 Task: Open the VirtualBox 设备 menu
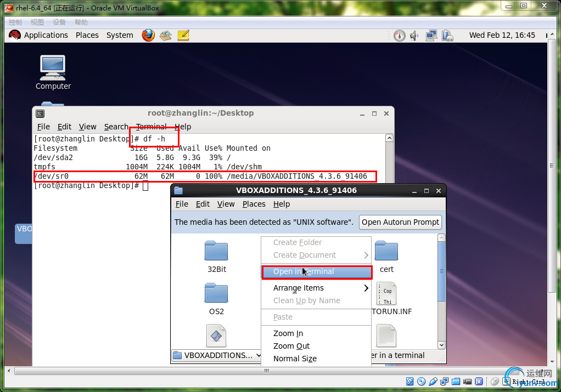59,22
